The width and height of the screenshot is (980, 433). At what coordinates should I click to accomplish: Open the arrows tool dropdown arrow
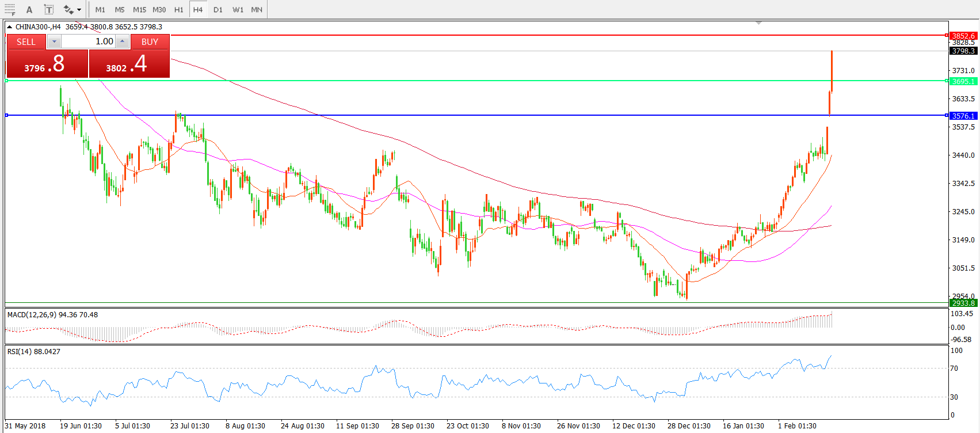[x=79, y=10]
